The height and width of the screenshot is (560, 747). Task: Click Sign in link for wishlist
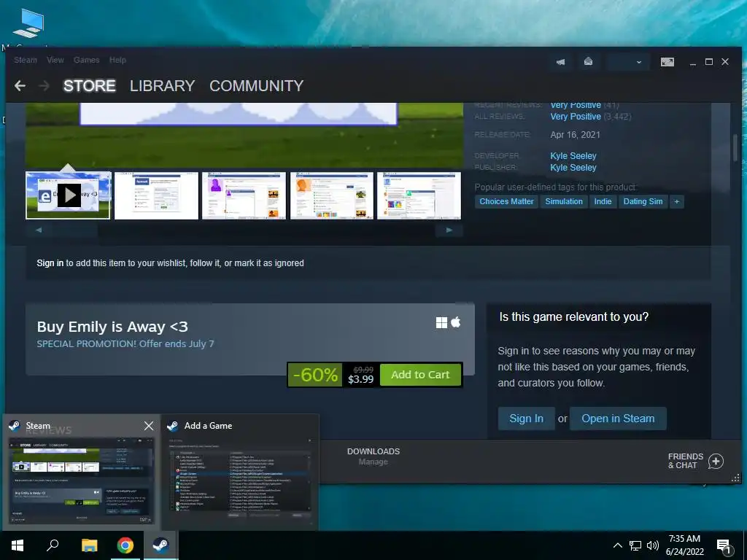pyautogui.click(x=50, y=262)
